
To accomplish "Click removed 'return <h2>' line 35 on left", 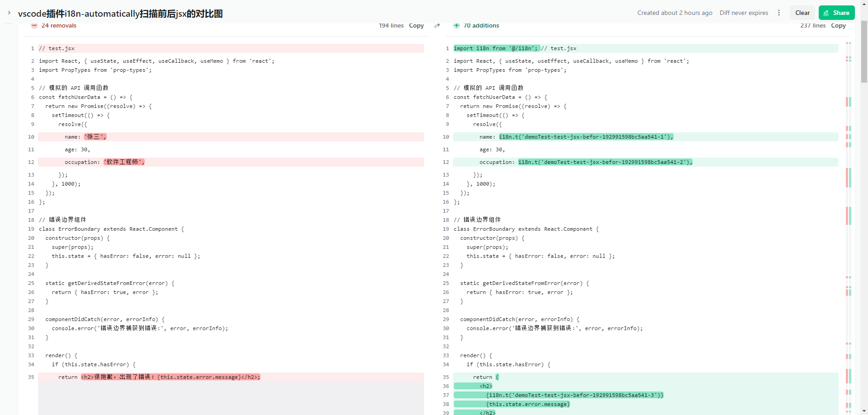I will 231,377.
